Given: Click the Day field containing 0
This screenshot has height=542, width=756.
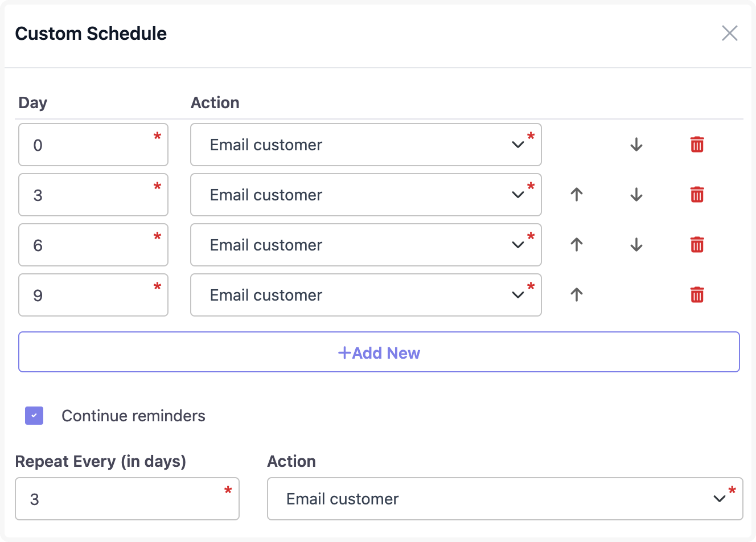Looking at the screenshot, I should click(x=93, y=145).
